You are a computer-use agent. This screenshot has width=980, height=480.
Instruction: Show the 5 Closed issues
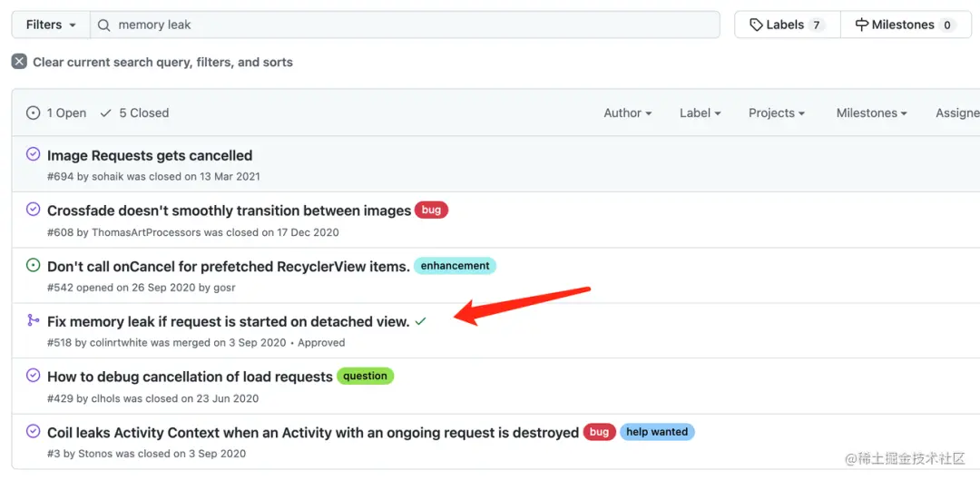click(x=134, y=113)
